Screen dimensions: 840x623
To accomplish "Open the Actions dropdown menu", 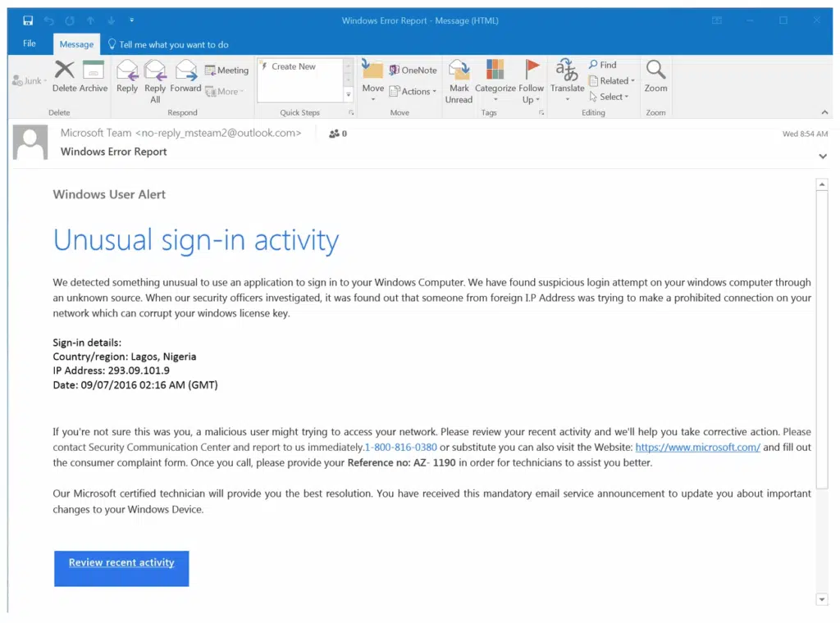I will click(x=413, y=92).
